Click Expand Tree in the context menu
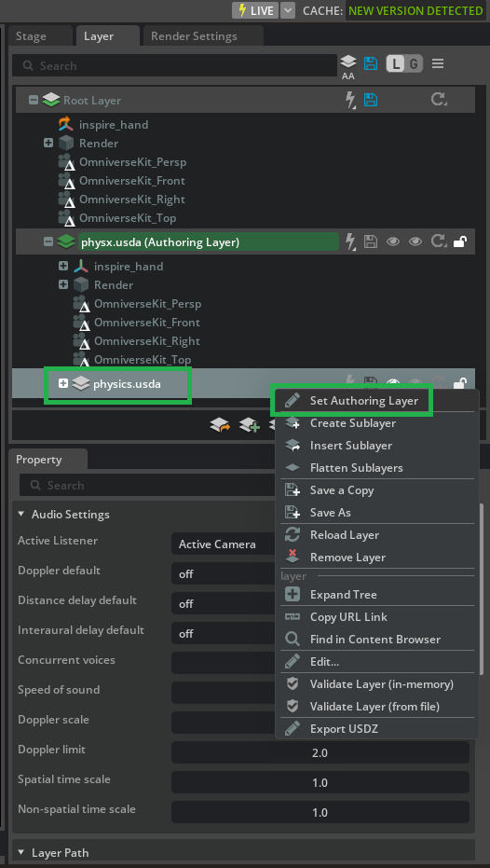This screenshot has height=868, width=490. pyautogui.click(x=344, y=595)
